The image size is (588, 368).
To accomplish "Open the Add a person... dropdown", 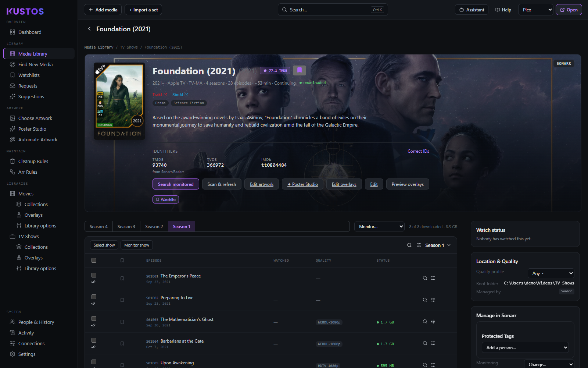I will (x=525, y=347).
